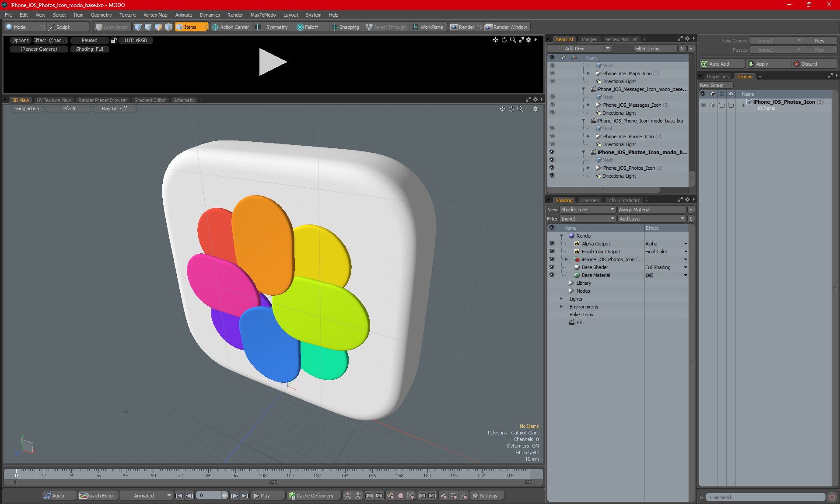
Task: Click New Group button
Action: [x=716, y=85]
